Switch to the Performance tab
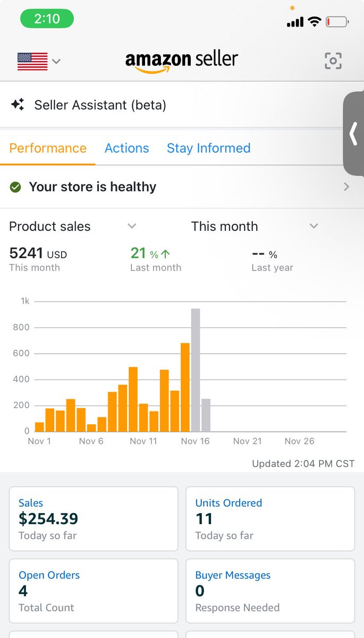The image size is (364, 638). tap(48, 148)
